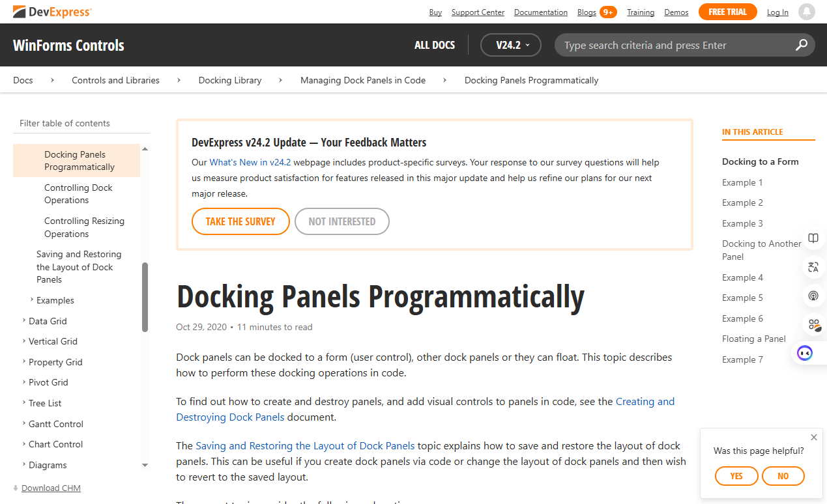The height and width of the screenshot is (504, 827).
Task: Click the ALL DOCS button
Action: 435,45
